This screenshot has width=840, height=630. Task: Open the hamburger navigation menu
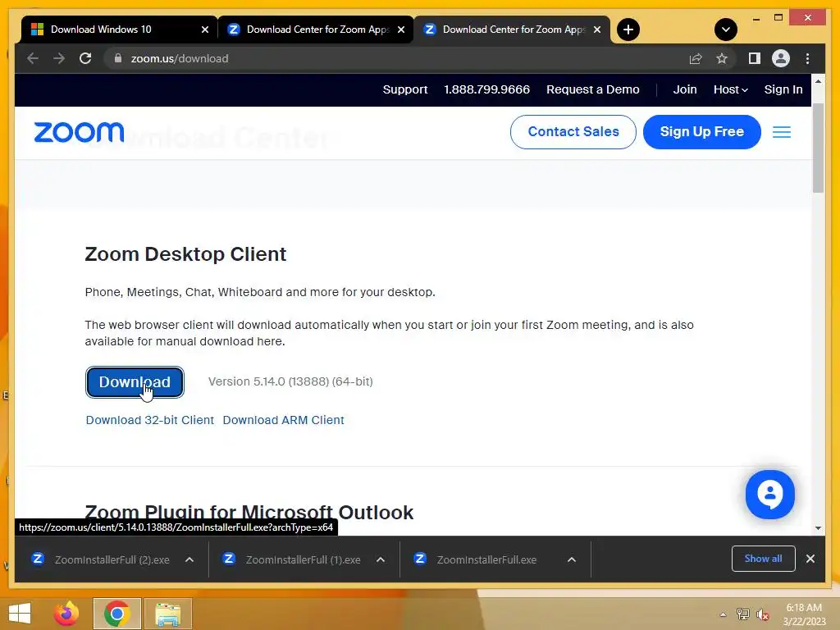pos(782,132)
